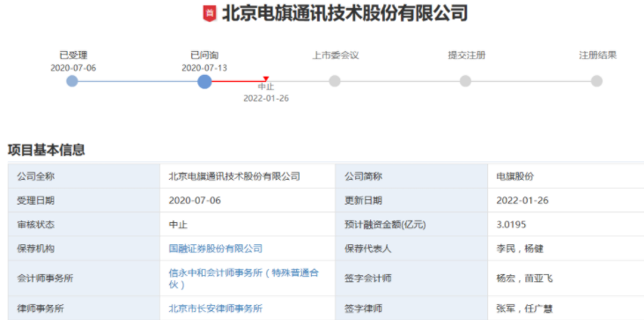The image size is (644, 320).
Task: Click the 中止 label below the timeline
Action: point(266,86)
